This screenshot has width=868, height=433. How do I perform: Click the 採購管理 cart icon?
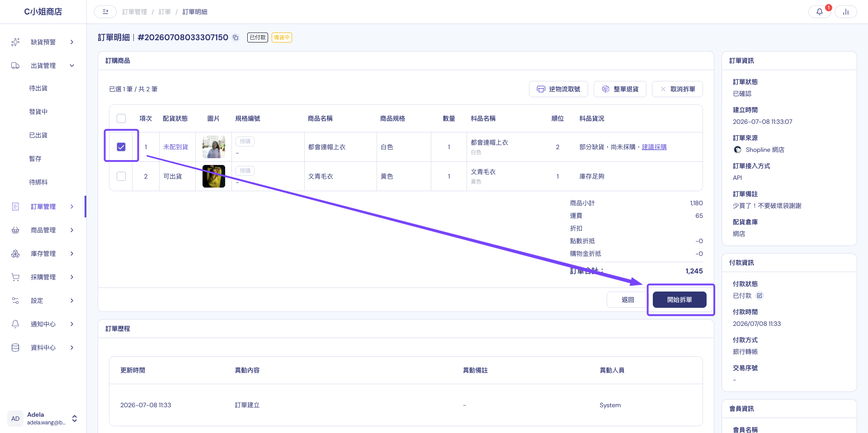click(x=15, y=277)
